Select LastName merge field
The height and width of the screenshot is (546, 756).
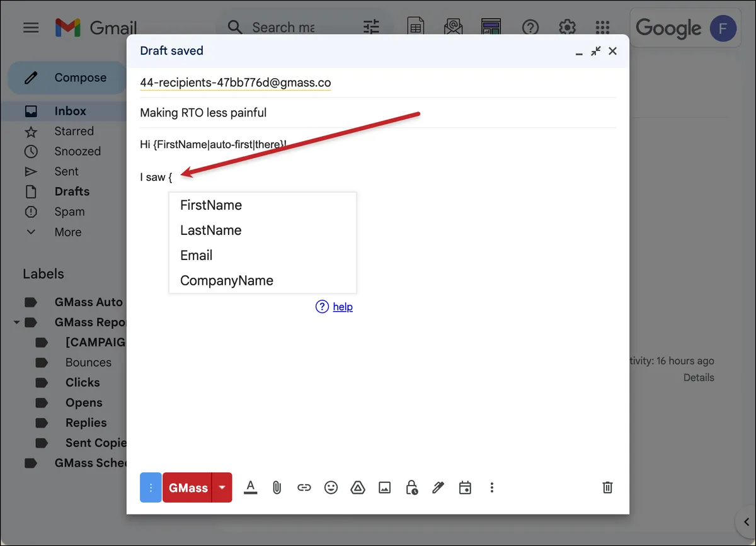coord(263,230)
